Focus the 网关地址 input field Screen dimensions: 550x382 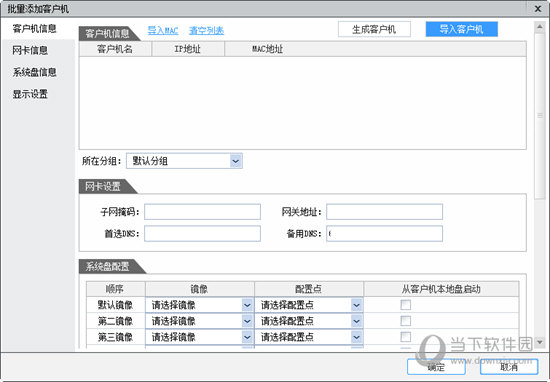384,212
